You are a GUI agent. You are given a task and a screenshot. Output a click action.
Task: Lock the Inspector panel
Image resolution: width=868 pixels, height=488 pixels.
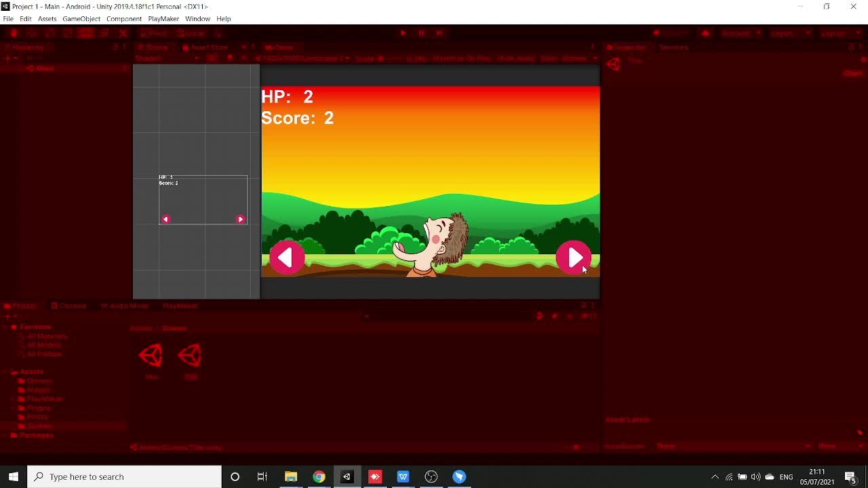tap(851, 47)
